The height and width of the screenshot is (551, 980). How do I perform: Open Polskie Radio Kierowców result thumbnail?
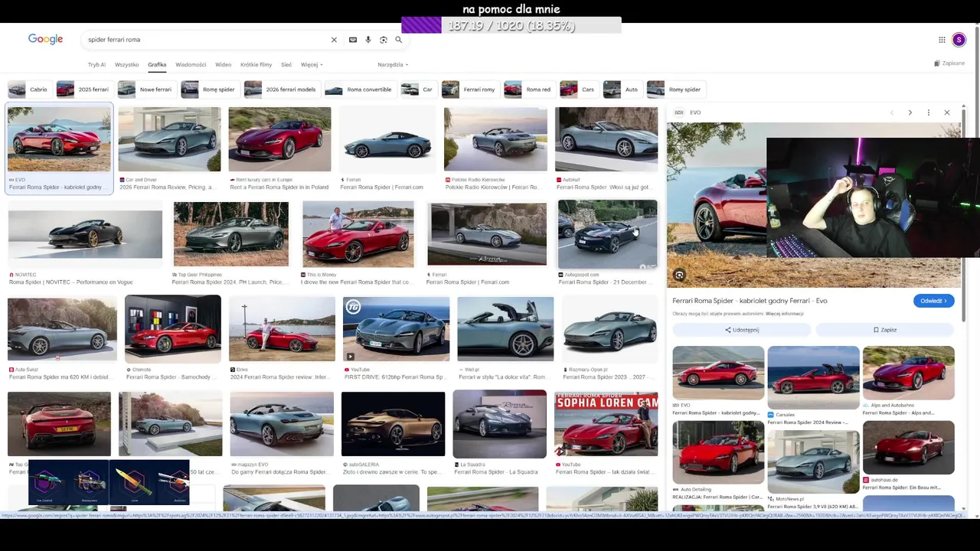(x=495, y=139)
